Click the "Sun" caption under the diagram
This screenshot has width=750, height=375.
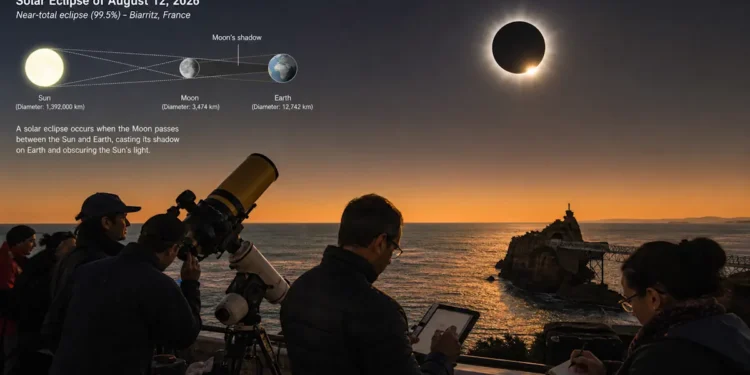[44, 98]
